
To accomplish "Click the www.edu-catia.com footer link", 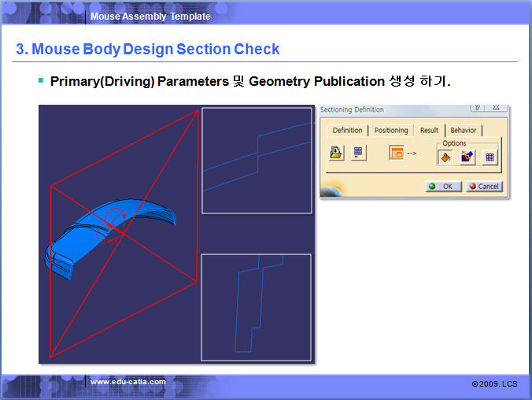I will coord(128,382).
